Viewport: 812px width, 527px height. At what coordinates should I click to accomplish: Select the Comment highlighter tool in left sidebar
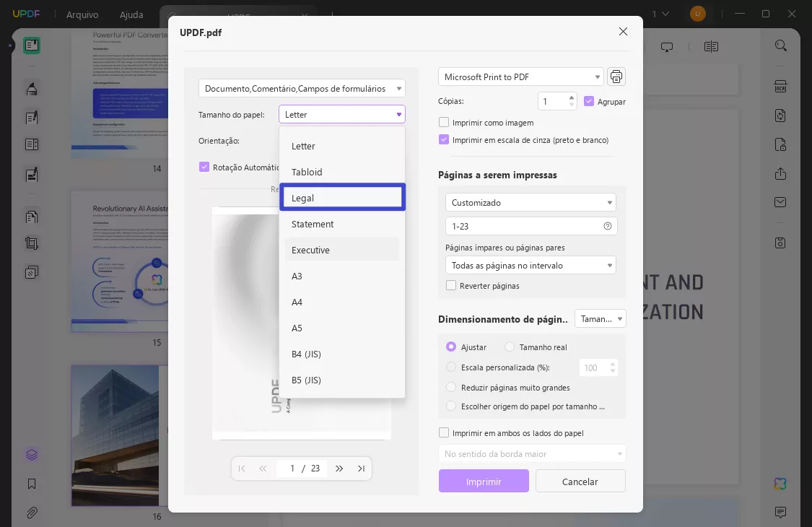pyautogui.click(x=32, y=89)
